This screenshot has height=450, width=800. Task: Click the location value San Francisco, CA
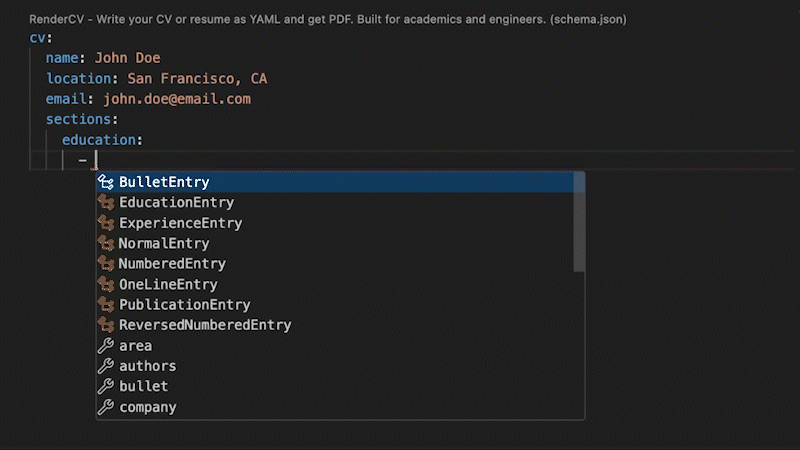pyautogui.click(x=197, y=79)
